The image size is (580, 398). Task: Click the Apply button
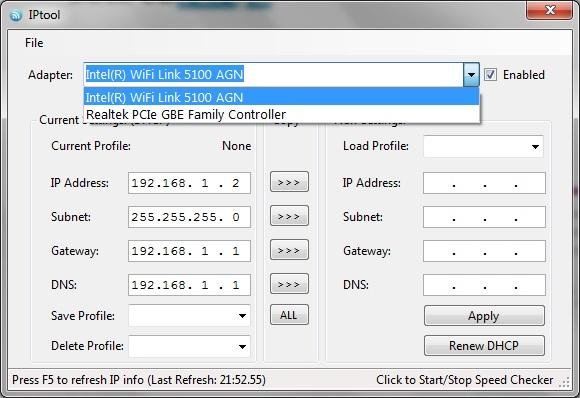click(x=484, y=316)
